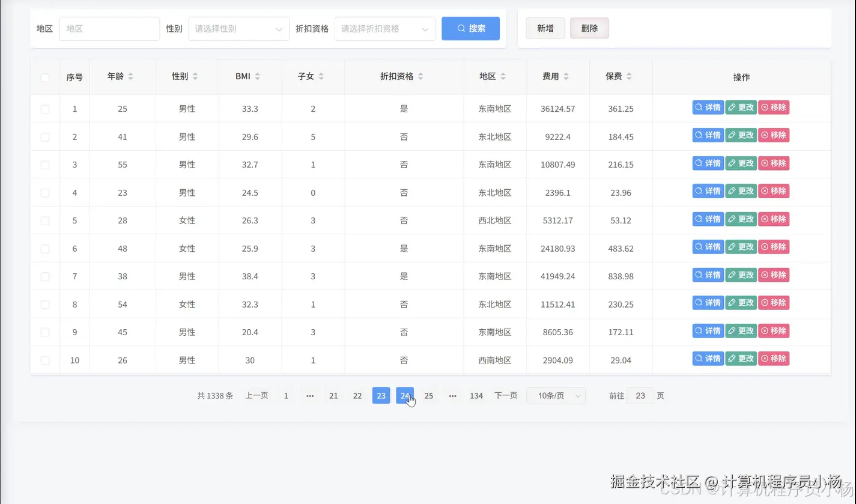Tick the checkbox for row 9
856x504 pixels.
click(x=45, y=332)
